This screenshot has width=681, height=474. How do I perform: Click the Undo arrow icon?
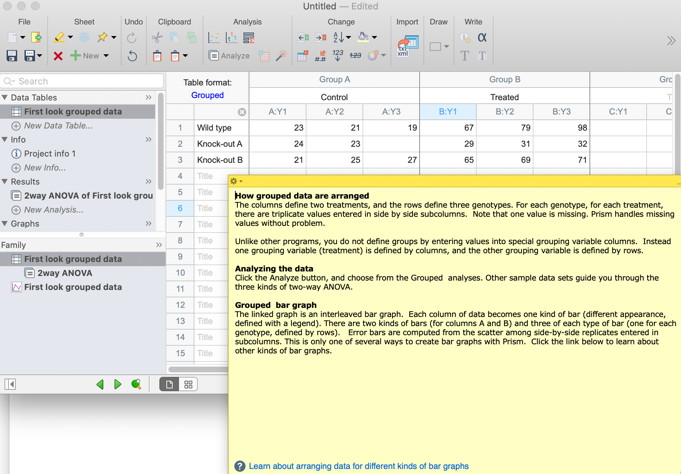click(x=132, y=56)
